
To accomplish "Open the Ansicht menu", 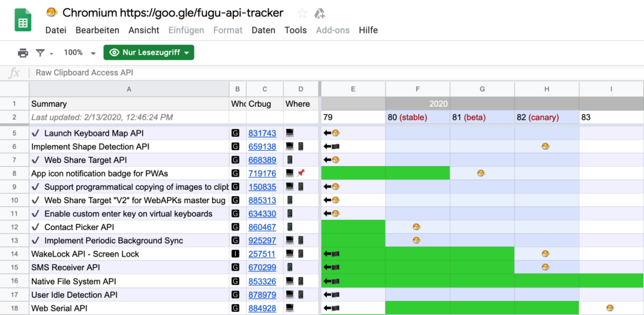I will [144, 30].
